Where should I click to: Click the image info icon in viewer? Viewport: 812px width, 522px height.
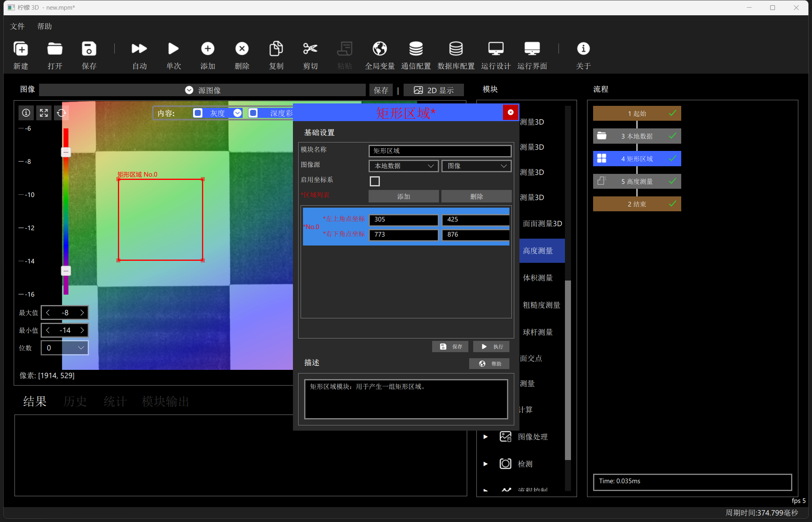(26, 113)
